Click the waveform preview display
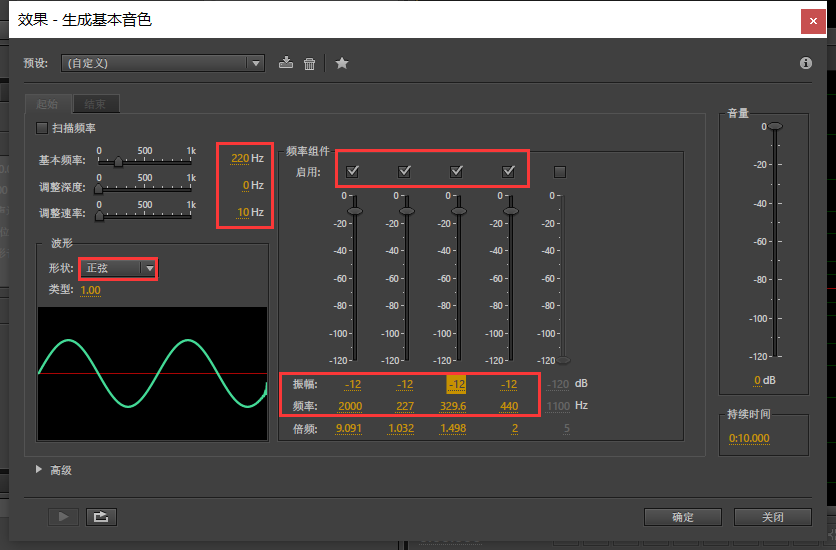The width and height of the screenshot is (836, 550). click(152, 374)
